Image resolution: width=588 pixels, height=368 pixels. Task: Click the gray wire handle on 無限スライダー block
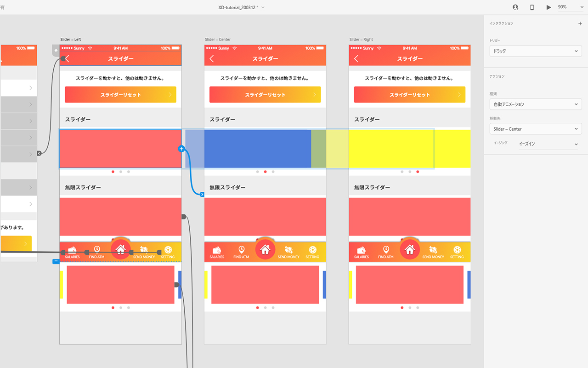click(183, 217)
